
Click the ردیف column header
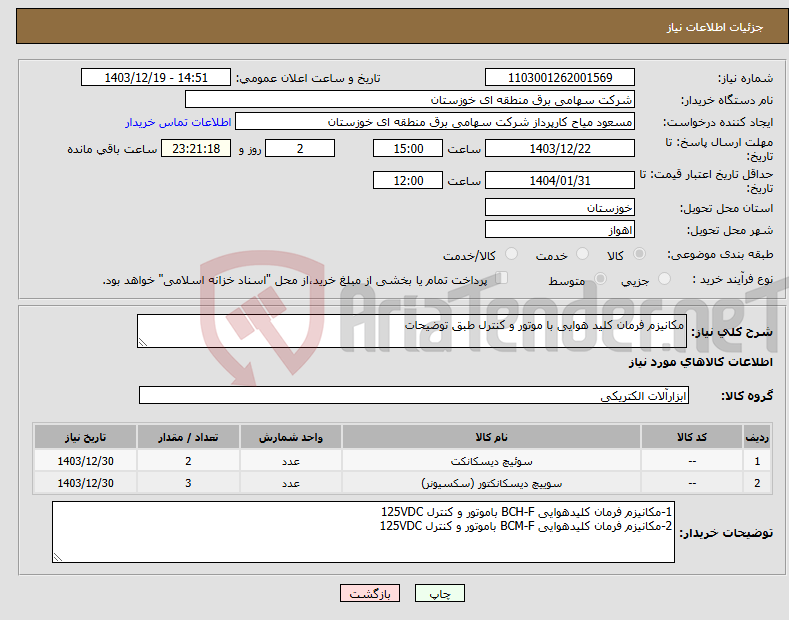[x=757, y=437]
